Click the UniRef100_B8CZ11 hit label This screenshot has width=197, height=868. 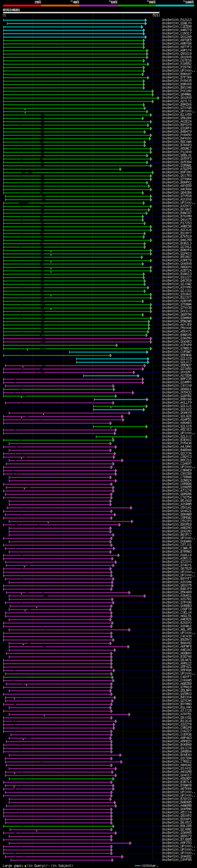pyautogui.click(x=177, y=460)
